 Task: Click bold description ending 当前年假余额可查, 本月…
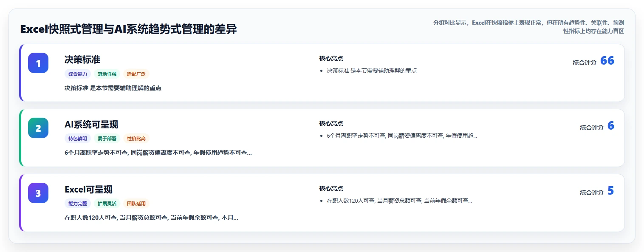[x=151, y=218]
